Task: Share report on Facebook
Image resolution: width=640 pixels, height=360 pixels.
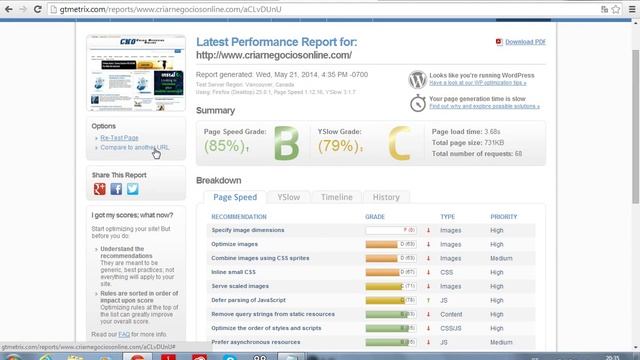Action: (x=116, y=189)
